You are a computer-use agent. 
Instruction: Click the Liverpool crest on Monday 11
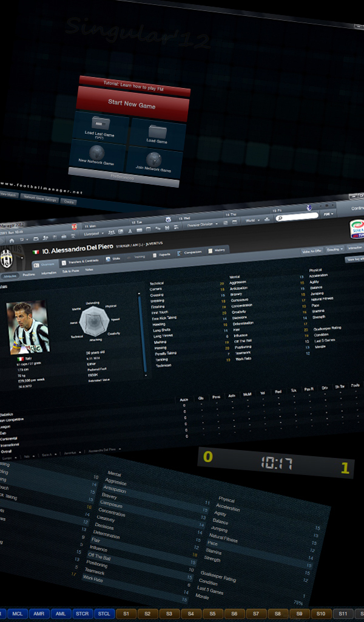pos(74,227)
